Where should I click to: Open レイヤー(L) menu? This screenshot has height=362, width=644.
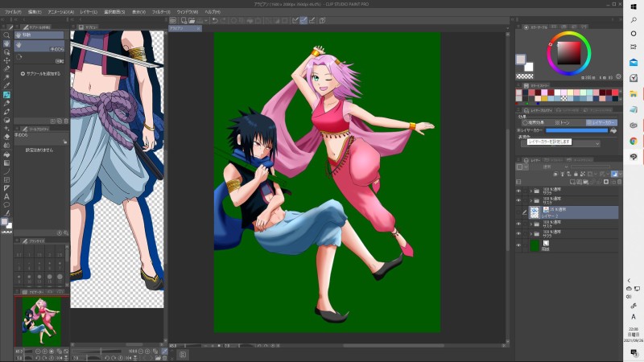(89, 12)
